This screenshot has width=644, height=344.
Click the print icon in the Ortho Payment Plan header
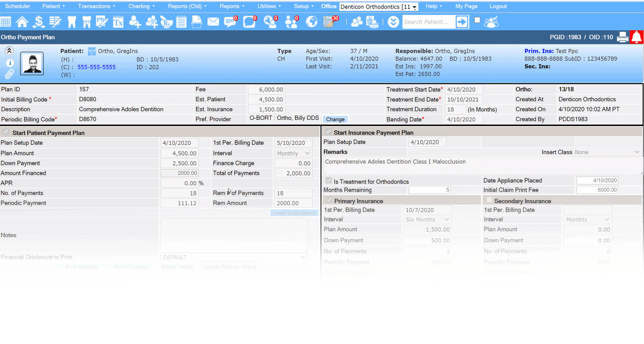click(622, 37)
